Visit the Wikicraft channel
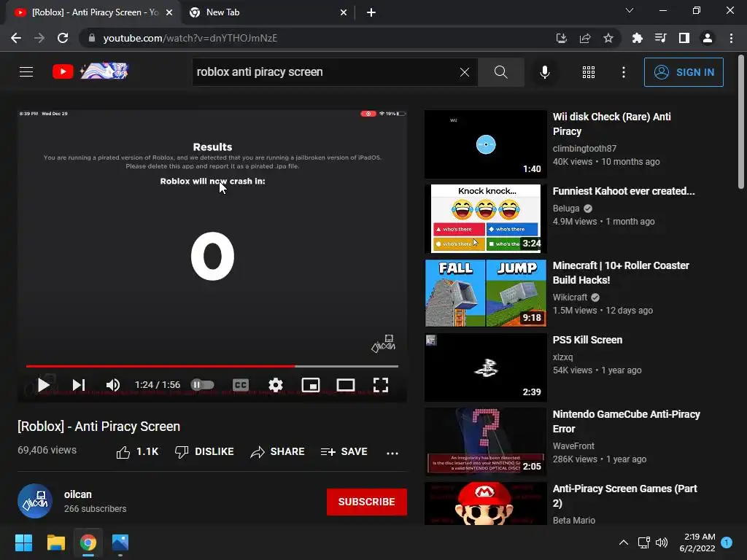 click(x=570, y=297)
